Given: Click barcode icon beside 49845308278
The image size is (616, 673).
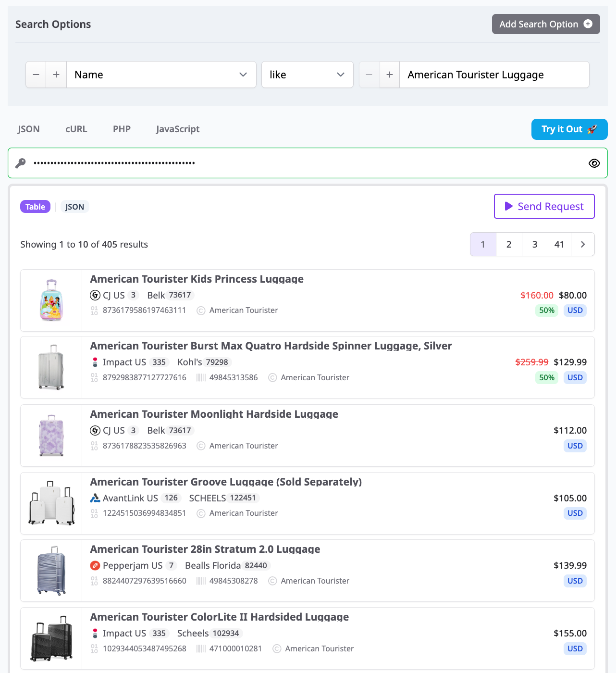Looking at the screenshot, I should (201, 581).
